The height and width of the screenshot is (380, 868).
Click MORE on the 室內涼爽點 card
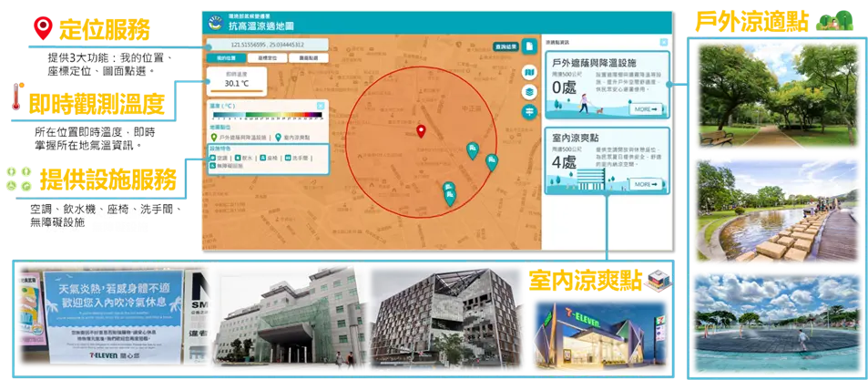pos(645,184)
